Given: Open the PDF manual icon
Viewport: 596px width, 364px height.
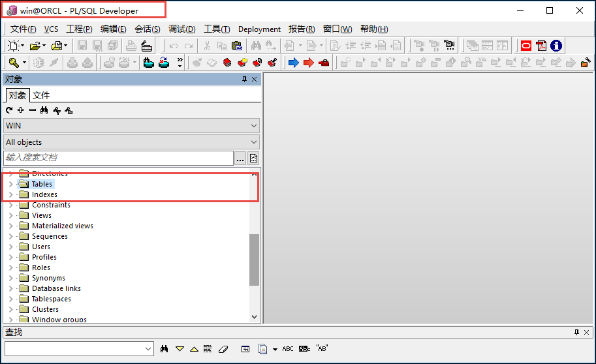Looking at the screenshot, I should pyautogui.click(x=541, y=46).
